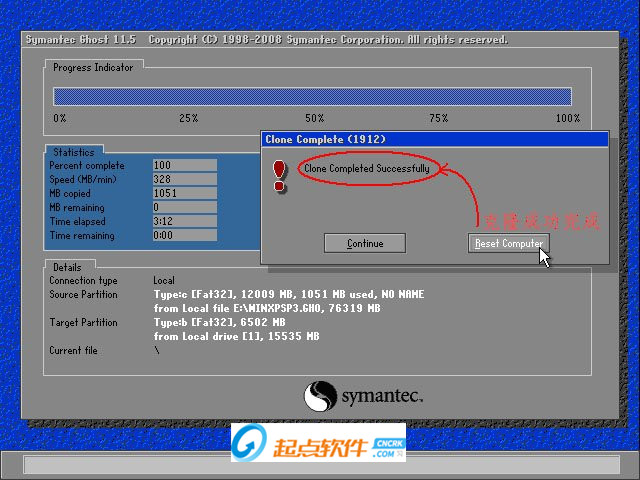Click the 'MB copied' label
This screenshot has height=480, width=640.
[x=70, y=193]
